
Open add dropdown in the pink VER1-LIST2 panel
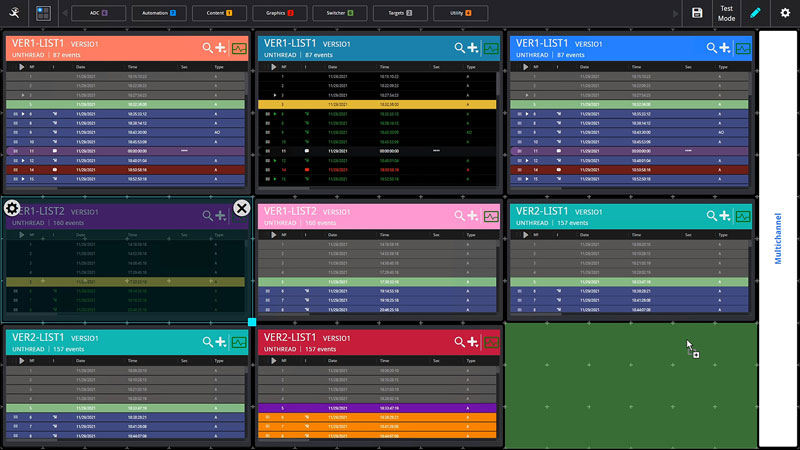tap(472, 216)
